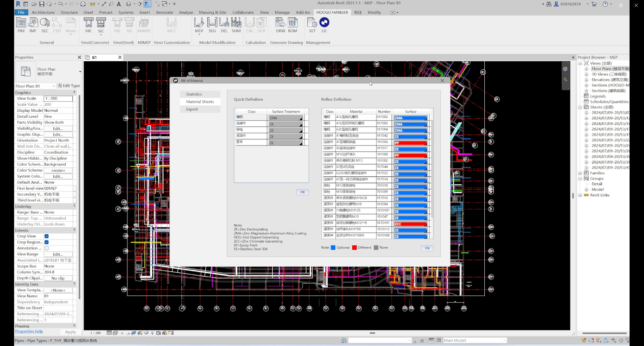Toggle the Crop View checkbox
The image size is (644, 346).
click(47, 236)
